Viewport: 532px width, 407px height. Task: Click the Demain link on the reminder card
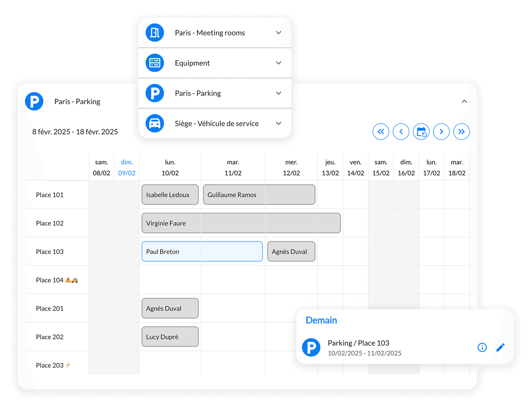tap(321, 320)
